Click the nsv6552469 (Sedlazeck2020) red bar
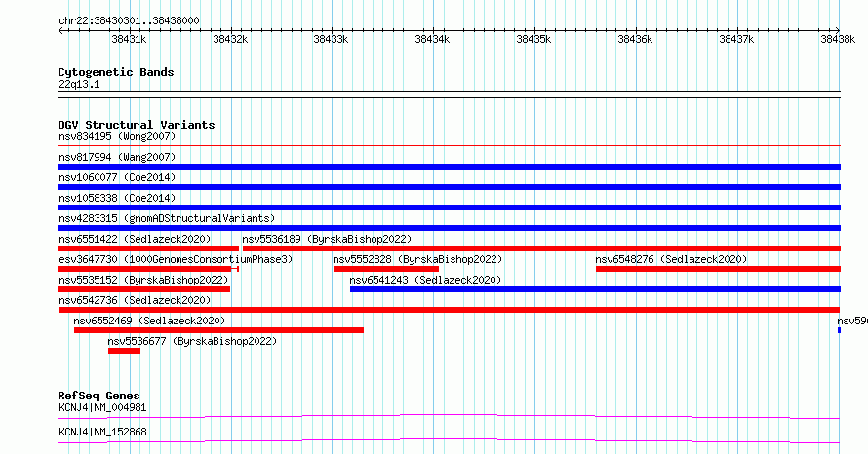Image resolution: width=868 pixels, height=454 pixels. (218, 330)
